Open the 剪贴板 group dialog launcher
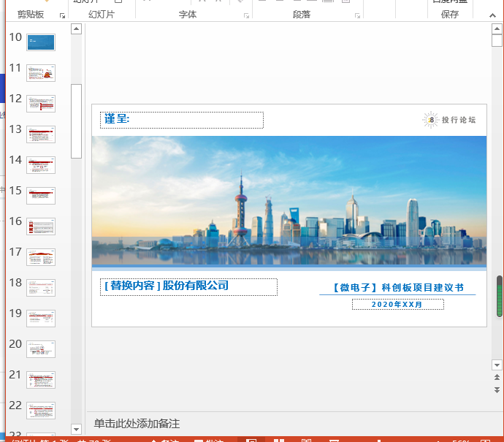 point(62,16)
